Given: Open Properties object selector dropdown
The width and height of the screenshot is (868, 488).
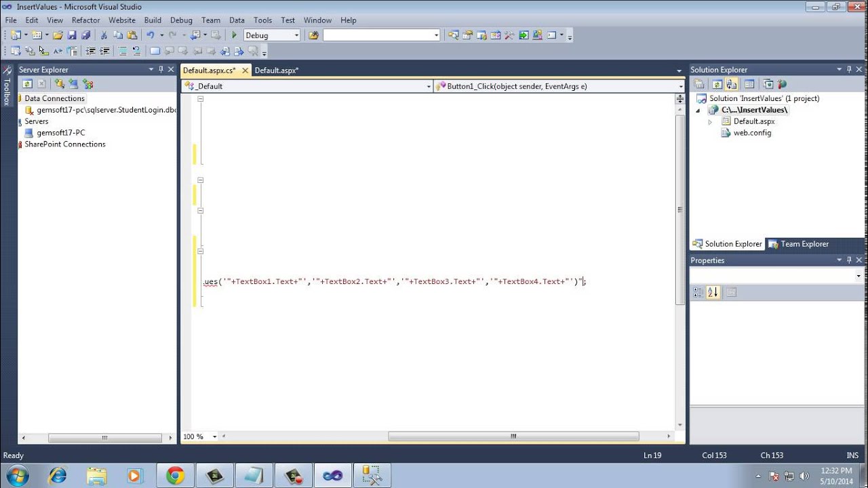Looking at the screenshot, I should click(859, 276).
